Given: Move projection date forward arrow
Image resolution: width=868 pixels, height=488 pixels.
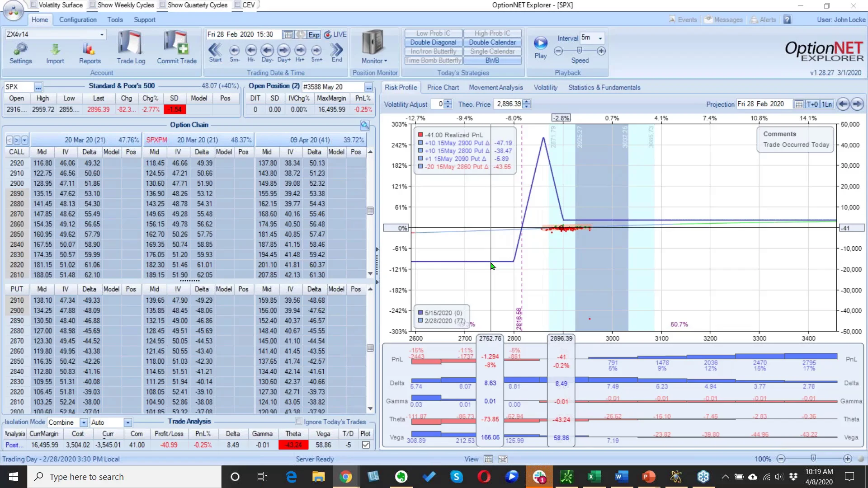Looking at the screenshot, I should point(857,104).
